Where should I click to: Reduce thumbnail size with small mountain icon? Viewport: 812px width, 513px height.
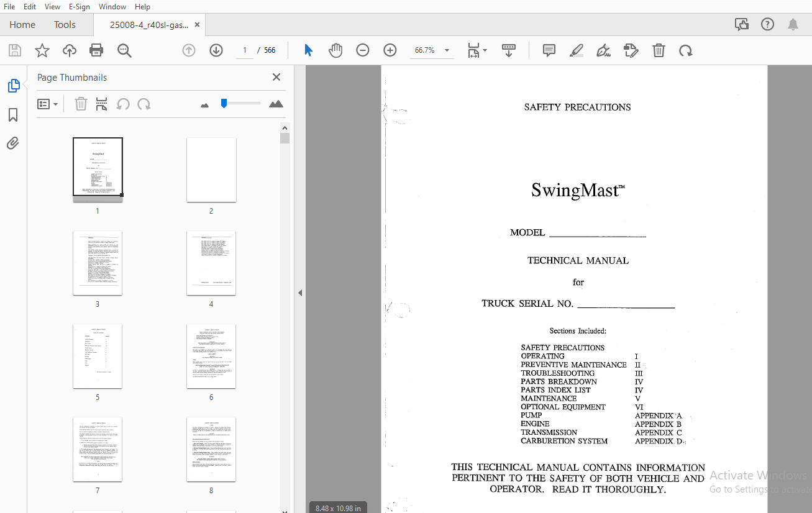coord(205,105)
